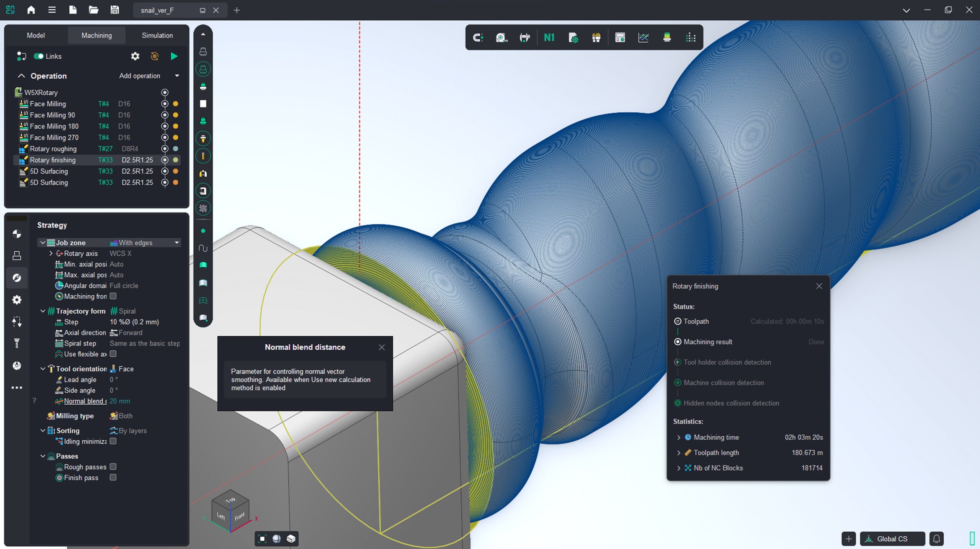Viewport: 980px width, 549px height.
Task: Switch to the Simulation tab
Action: click(x=157, y=35)
